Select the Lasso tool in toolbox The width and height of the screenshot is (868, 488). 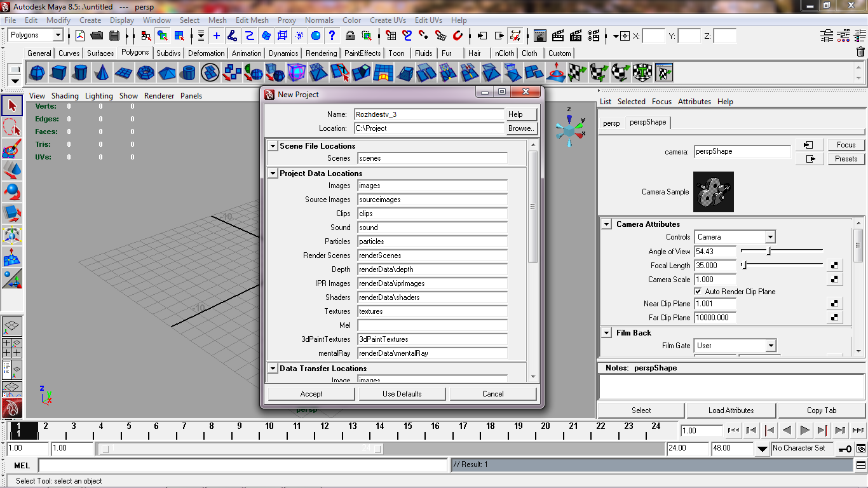click(x=12, y=127)
